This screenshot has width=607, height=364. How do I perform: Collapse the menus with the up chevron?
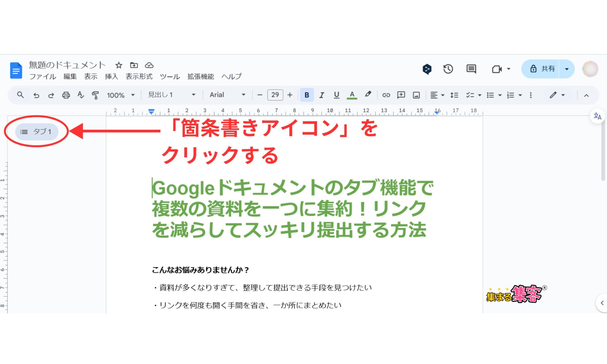[x=586, y=95]
